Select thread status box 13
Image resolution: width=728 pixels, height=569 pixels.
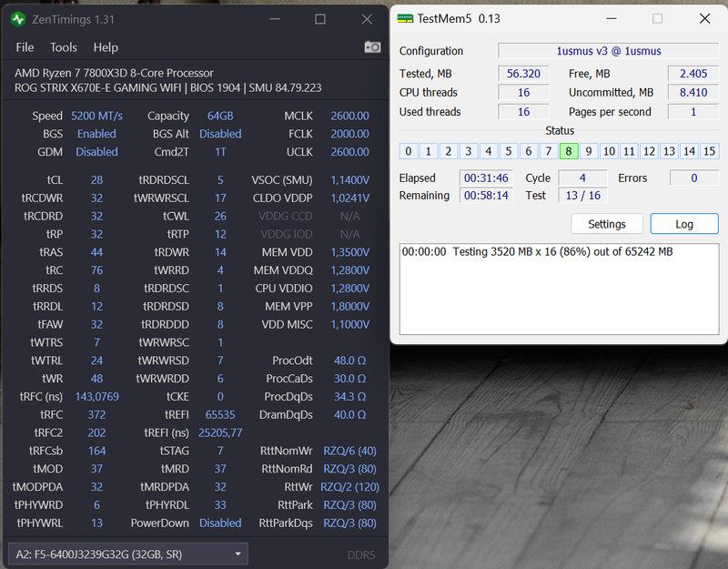669,151
